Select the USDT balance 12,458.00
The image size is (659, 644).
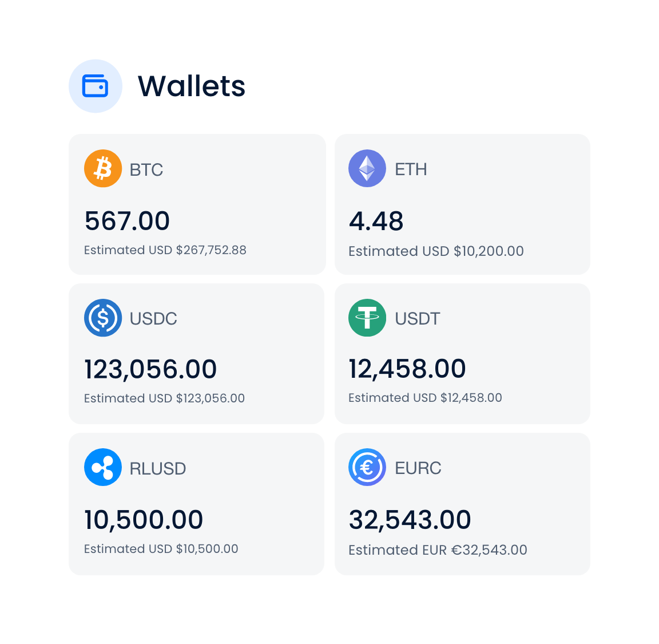click(x=407, y=369)
